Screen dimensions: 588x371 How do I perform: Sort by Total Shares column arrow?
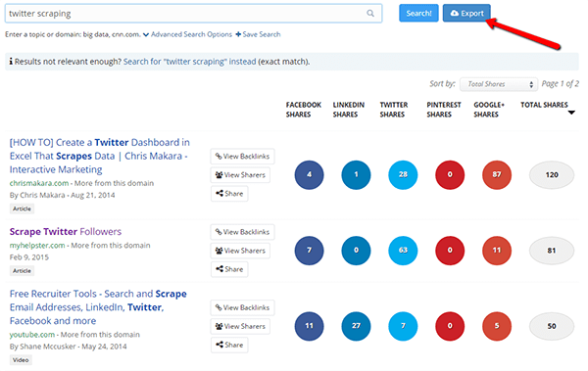point(571,113)
